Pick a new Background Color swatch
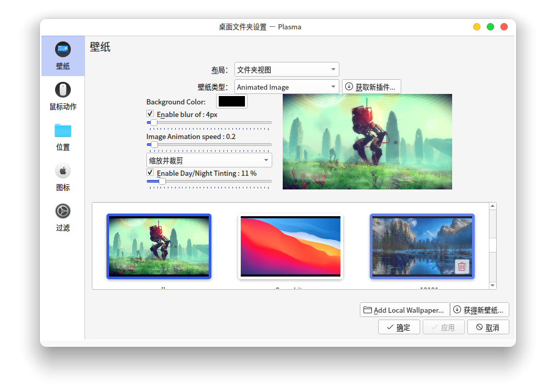 click(x=231, y=101)
